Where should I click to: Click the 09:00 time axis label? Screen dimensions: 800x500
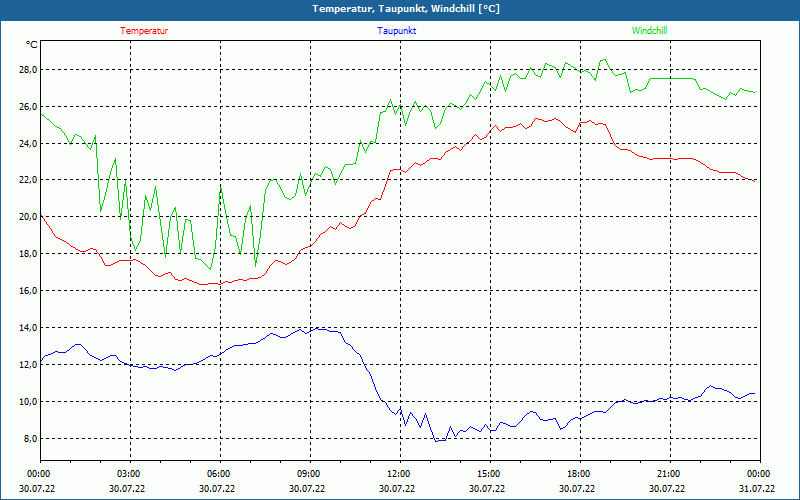(x=307, y=474)
